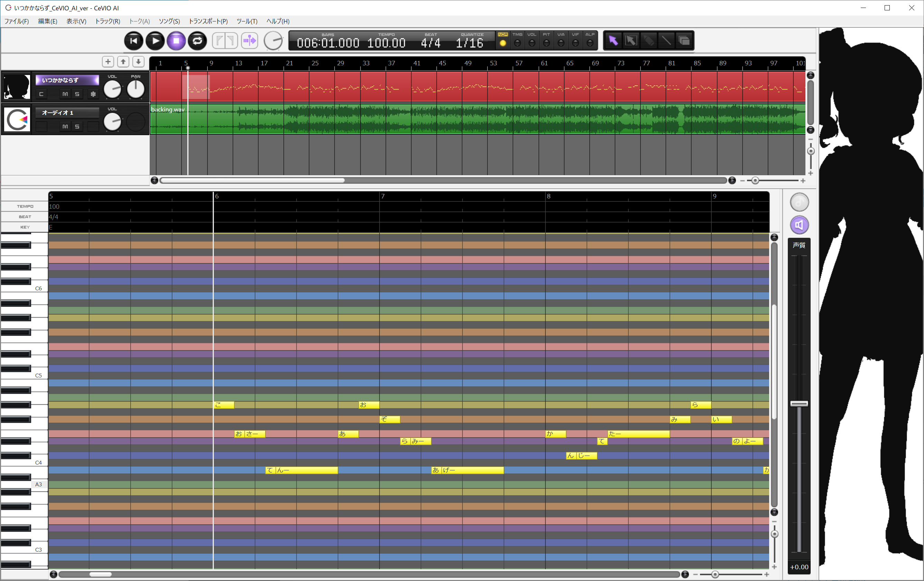Select the TMG timing edit mode
Viewport: 924px width, 581px height.
click(517, 40)
